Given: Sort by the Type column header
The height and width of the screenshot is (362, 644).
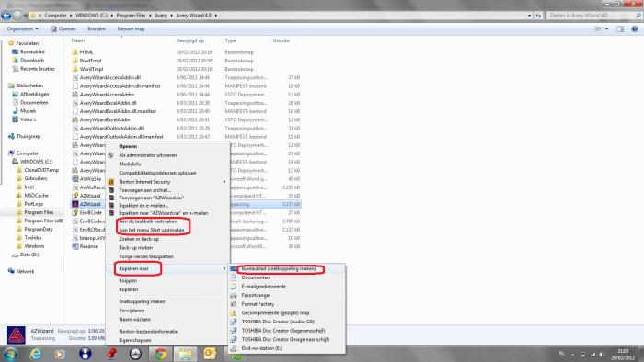Looking at the screenshot, I should pyautogui.click(x=230, y=40).
